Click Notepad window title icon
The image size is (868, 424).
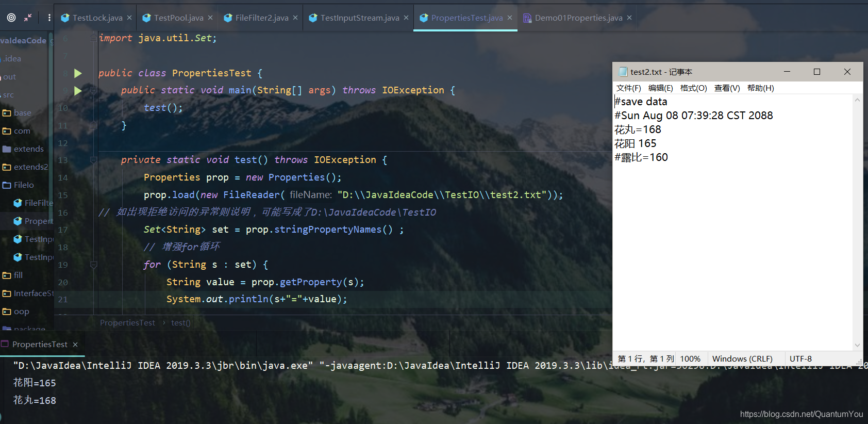tap(623, 72)
